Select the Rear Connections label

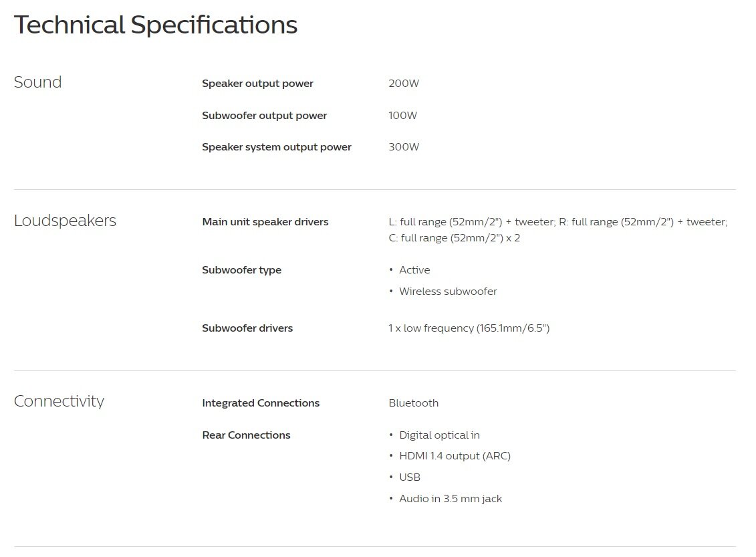pos(246,435)
